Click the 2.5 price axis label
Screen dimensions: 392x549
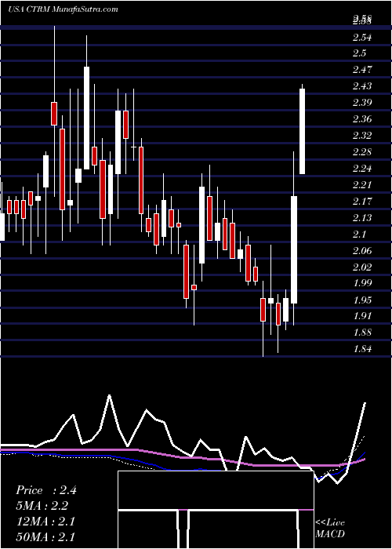tap(359, 53)
